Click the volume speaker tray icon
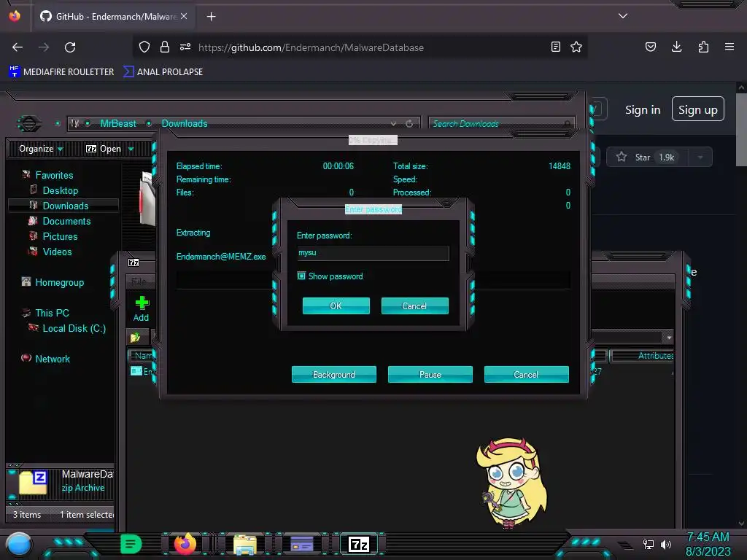Viewport: 747px width, 560px height. click(666, 544)
